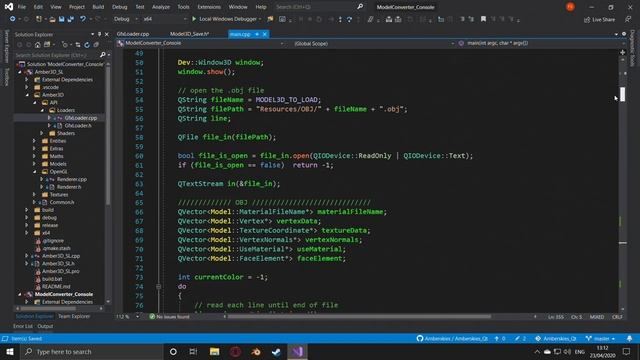Screen dimensions: 640x360
Task: Click pending changes pencil count in status bar
Action: coord(520,338)
